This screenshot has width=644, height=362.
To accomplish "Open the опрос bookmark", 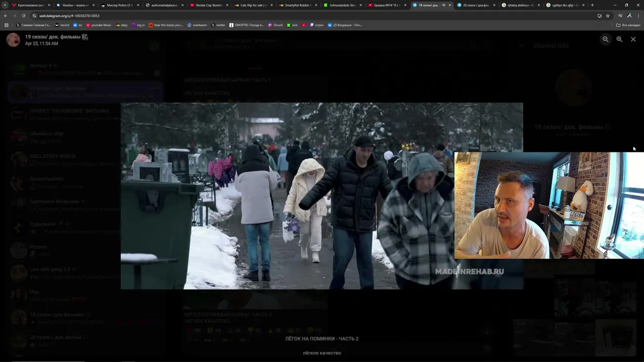I will click(317, 25).
